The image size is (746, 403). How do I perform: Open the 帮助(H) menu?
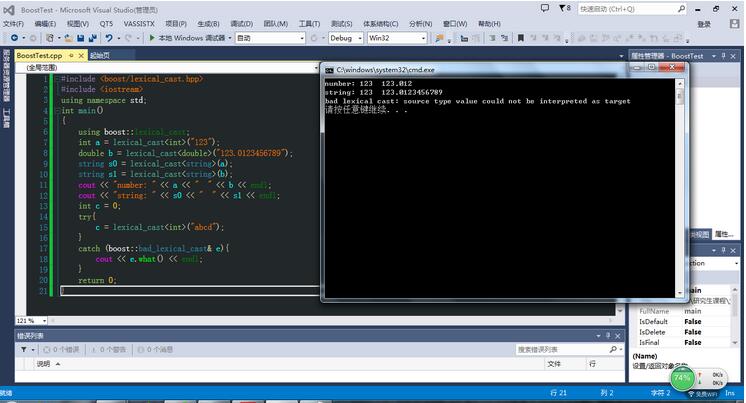point(489,24)
